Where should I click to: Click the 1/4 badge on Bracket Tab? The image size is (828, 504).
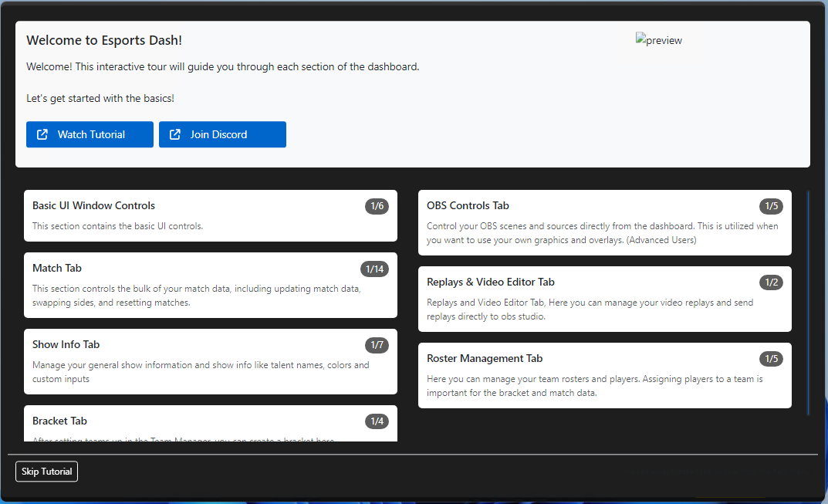(377, 421)
